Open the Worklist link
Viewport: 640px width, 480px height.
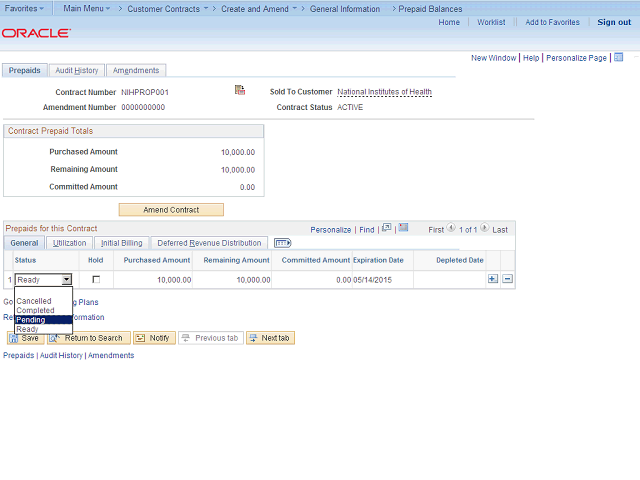491,22
